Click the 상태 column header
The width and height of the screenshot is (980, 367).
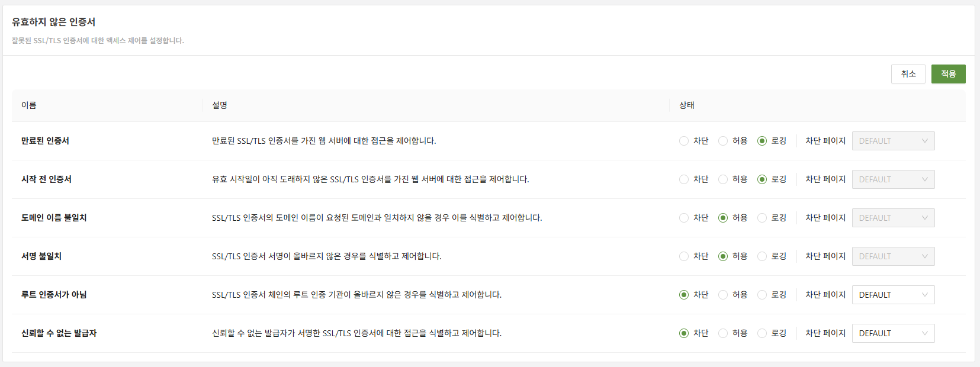(687, 105)
